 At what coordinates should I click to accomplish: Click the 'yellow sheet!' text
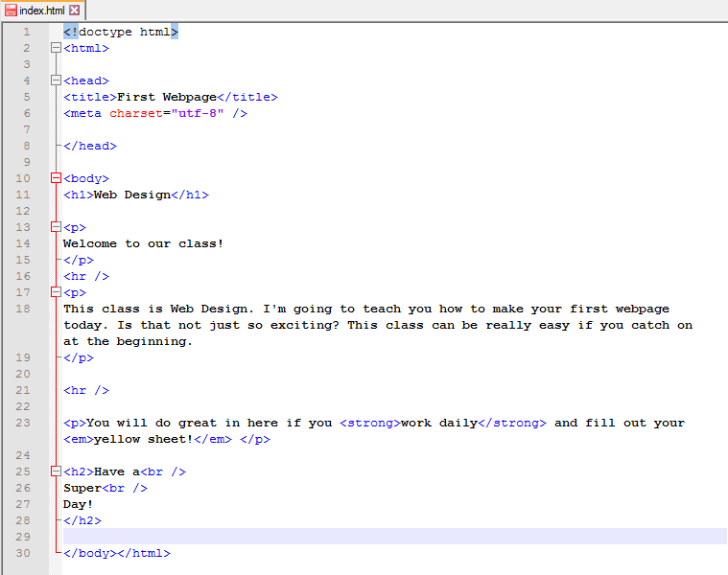pyautogui.click(x=144, y=439)
